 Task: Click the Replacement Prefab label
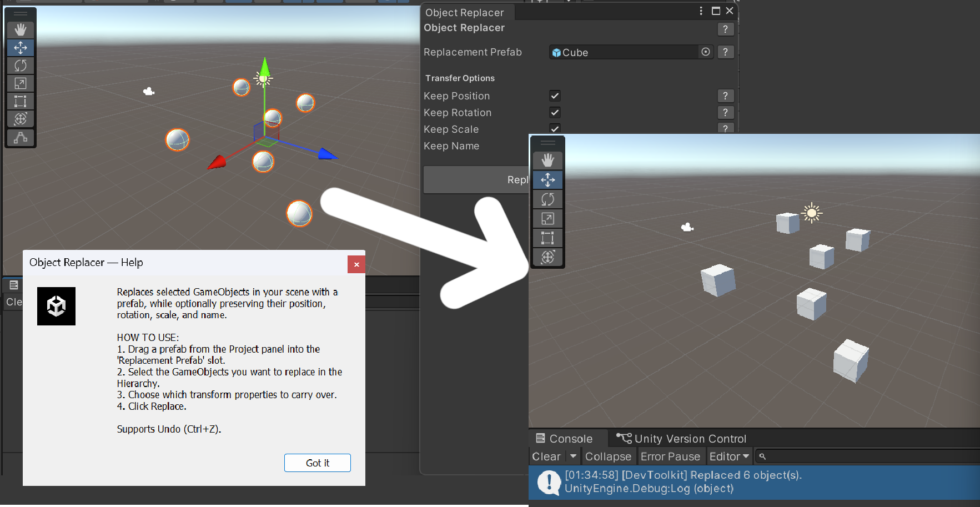(473, 52)
